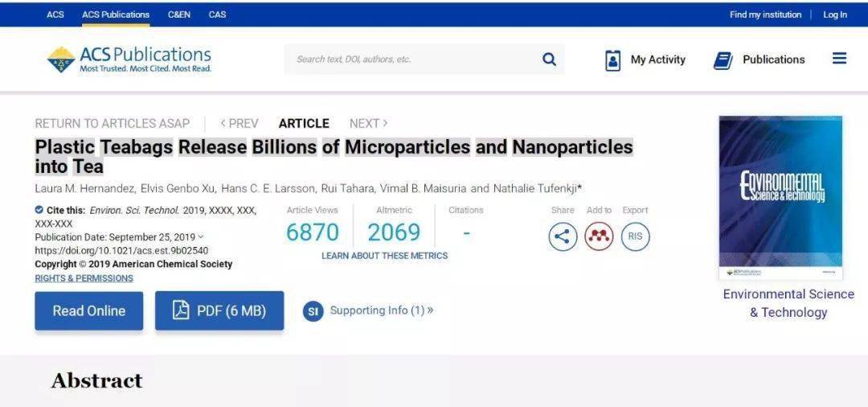Open the journal cover thumbnail

(x=780, y=197)
